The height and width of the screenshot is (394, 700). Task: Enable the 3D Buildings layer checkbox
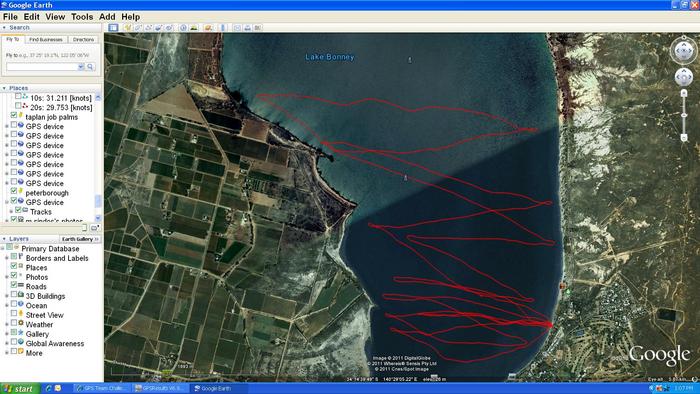tap(14, 295)
